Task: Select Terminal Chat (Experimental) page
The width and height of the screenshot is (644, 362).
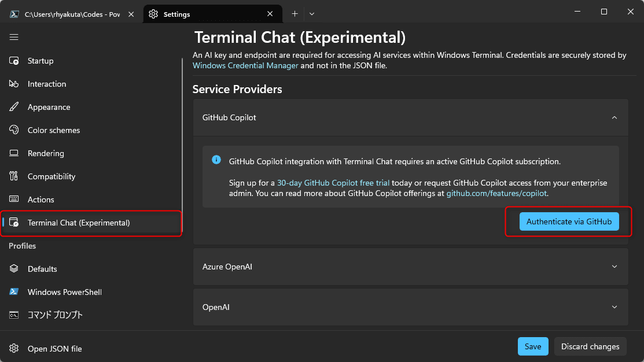Action: 91,223
